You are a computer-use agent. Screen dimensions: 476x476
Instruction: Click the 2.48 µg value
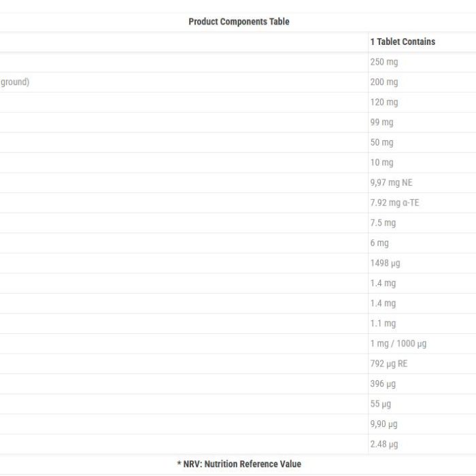384,445
